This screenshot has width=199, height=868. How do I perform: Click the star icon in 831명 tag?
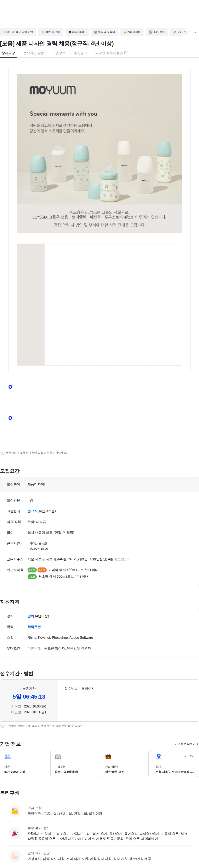pyautogui.click(x=5, y=32)
